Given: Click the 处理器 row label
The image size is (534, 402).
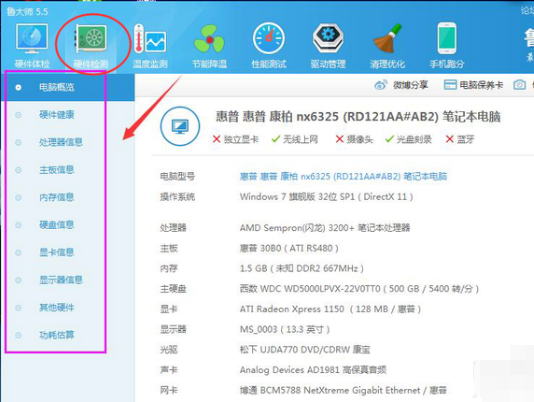Looking at the screenshot, I should [173, 228].
